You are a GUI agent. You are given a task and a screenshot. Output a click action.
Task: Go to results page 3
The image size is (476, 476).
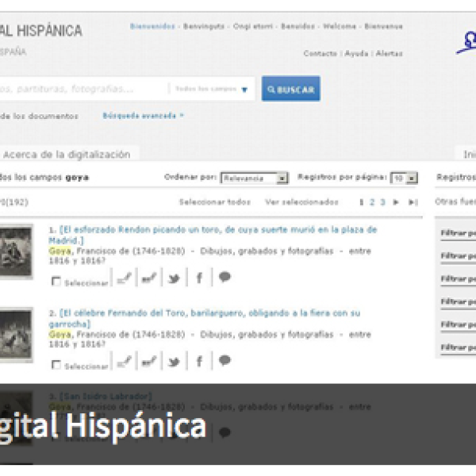pyautogui.click(x=383, y=202)
